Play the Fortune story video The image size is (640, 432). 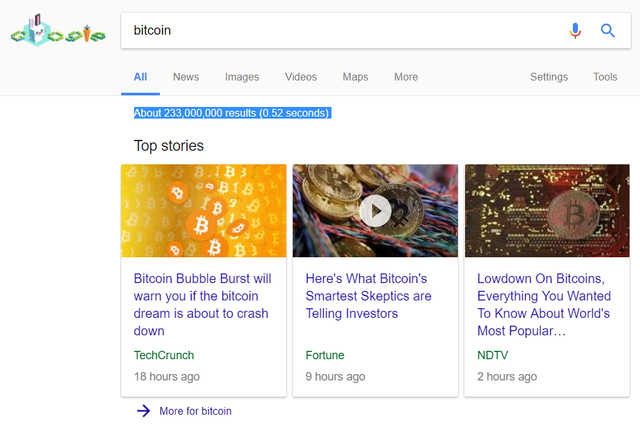pos(376,211)
